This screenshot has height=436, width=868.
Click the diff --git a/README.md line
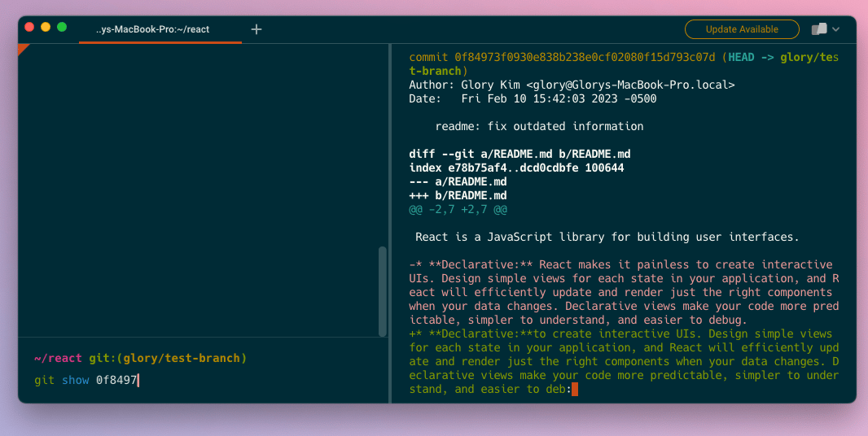519,154
